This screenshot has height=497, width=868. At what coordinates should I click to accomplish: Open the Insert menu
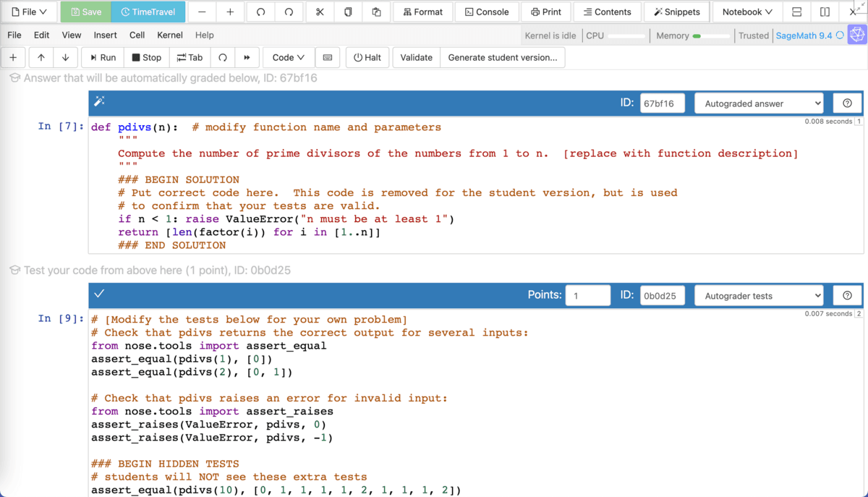[105, 35]
